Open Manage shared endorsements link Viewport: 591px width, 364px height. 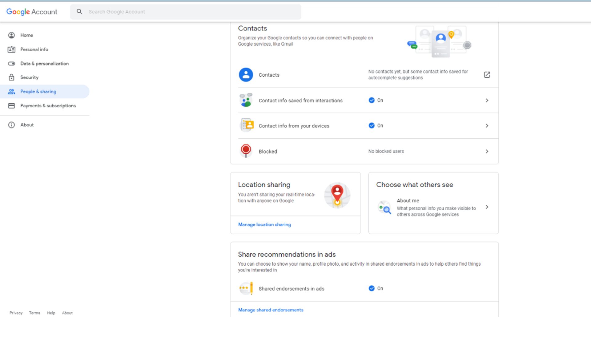(x=271, y=310)
